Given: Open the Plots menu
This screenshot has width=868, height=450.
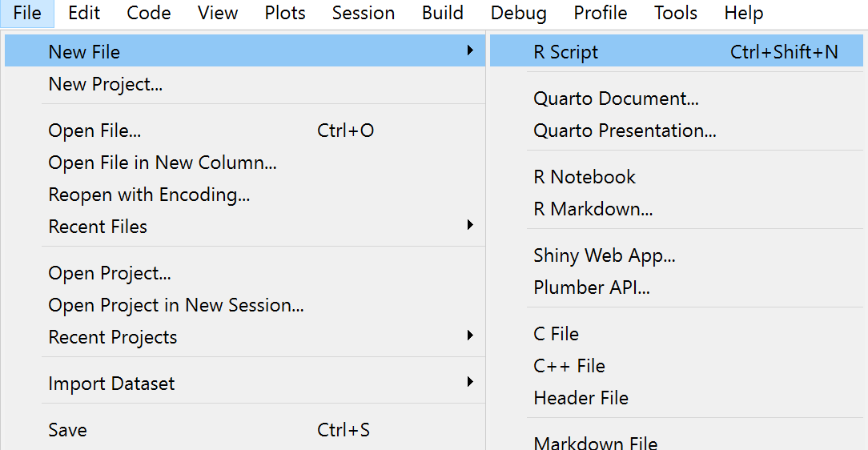Looking at the screenshot, I should (x=284, y=14).
